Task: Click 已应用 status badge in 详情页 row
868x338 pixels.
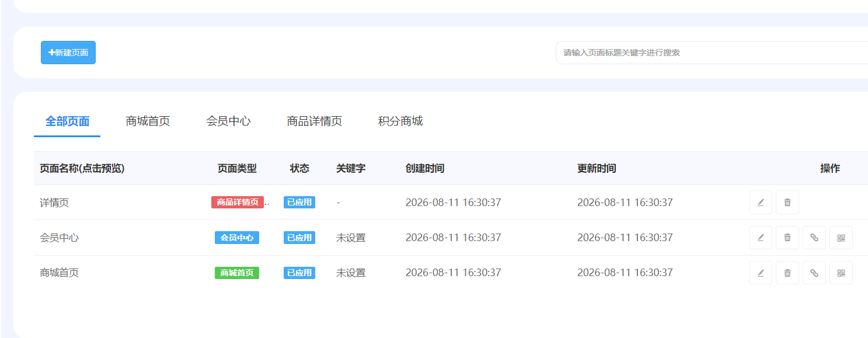Action: (x=299, y=203)
